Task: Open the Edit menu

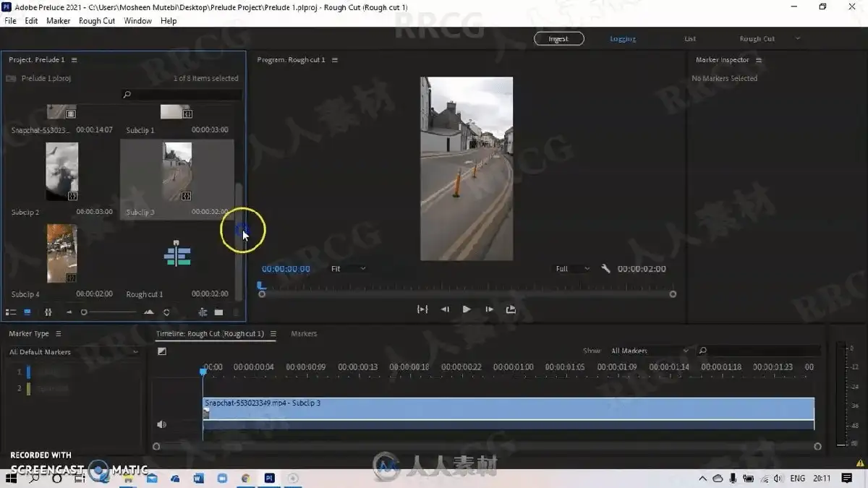Action: click(x=31, y=21)
